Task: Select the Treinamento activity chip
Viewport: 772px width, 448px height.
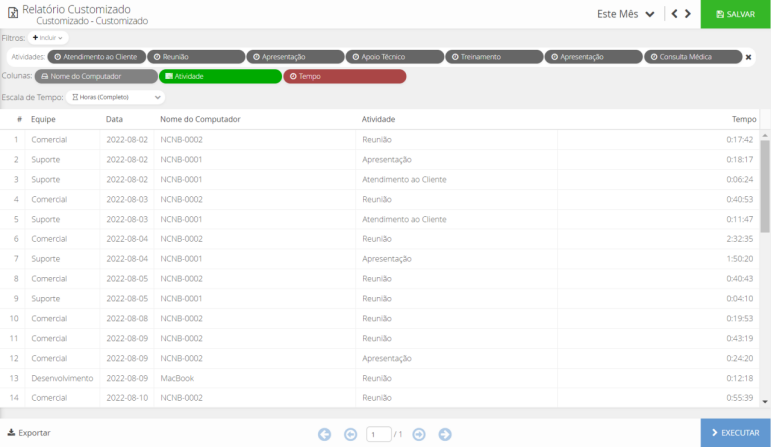Action: tap(494, 57)
